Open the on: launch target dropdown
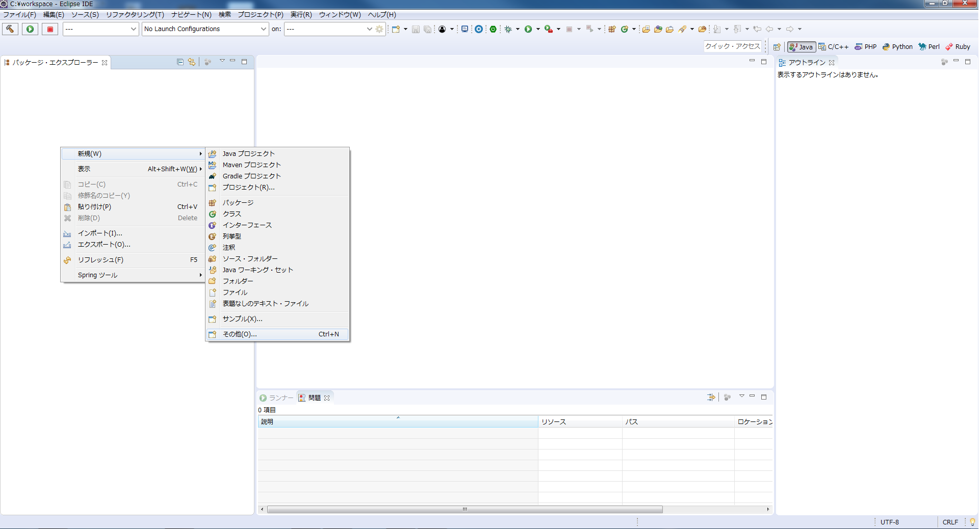980x529 pixels. click(329, 29)
